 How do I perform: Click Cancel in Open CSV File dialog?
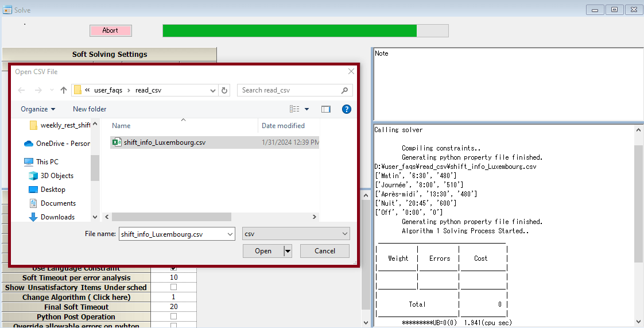[325, 250]
